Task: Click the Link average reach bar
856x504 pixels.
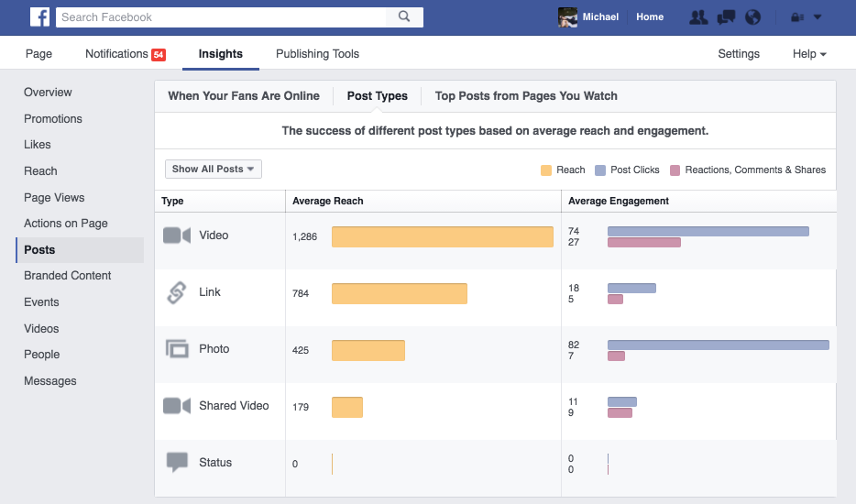Action: tap(399, 293)
